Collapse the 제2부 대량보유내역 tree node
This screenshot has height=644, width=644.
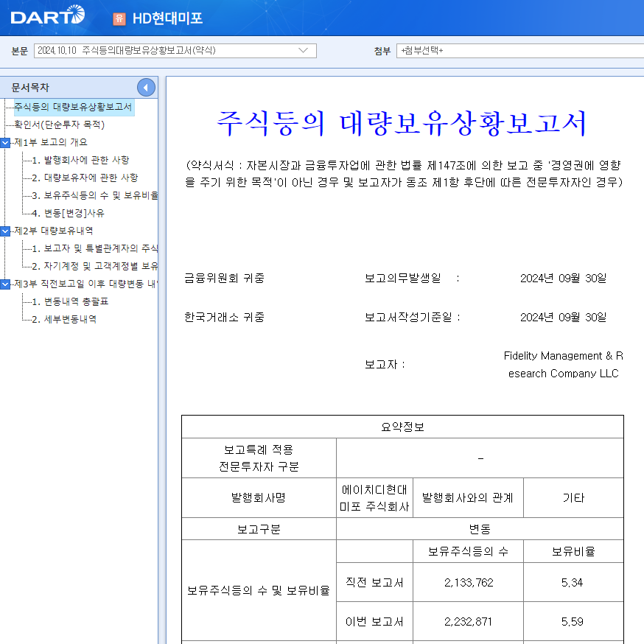pyautogui.click(x=5, y=231)
